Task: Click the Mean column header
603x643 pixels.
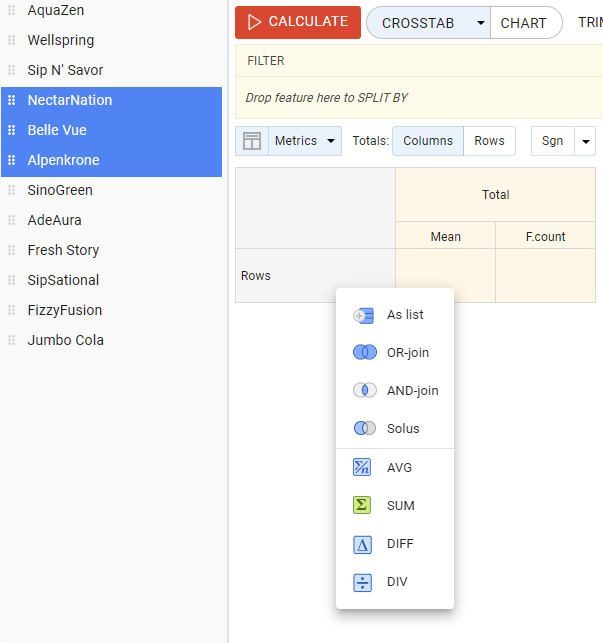Action: click(445, 236)
